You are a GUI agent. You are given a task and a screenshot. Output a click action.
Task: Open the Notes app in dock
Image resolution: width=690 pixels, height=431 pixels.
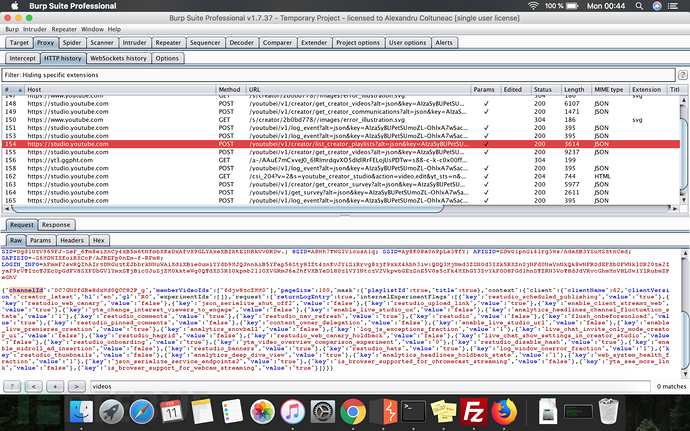(202, 413)
